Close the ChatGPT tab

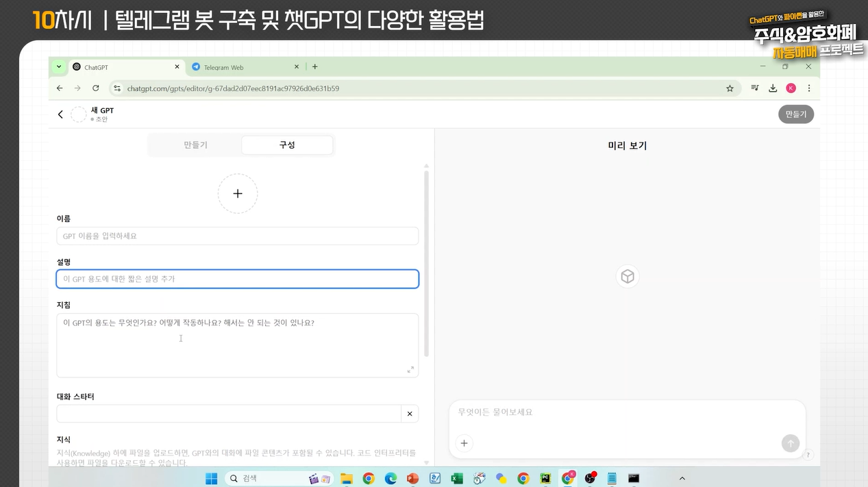click(177, 67)
